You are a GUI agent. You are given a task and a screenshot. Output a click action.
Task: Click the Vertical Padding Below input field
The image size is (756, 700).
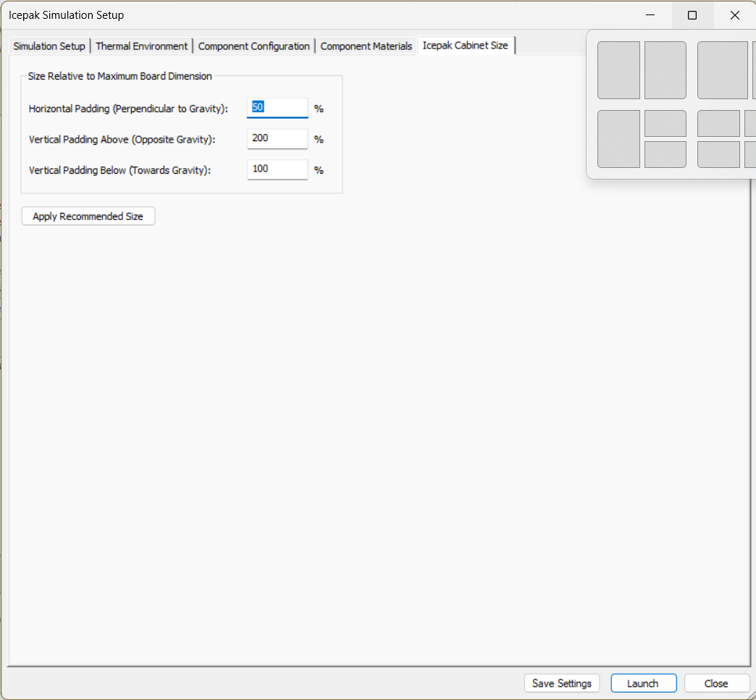[277, 169]
